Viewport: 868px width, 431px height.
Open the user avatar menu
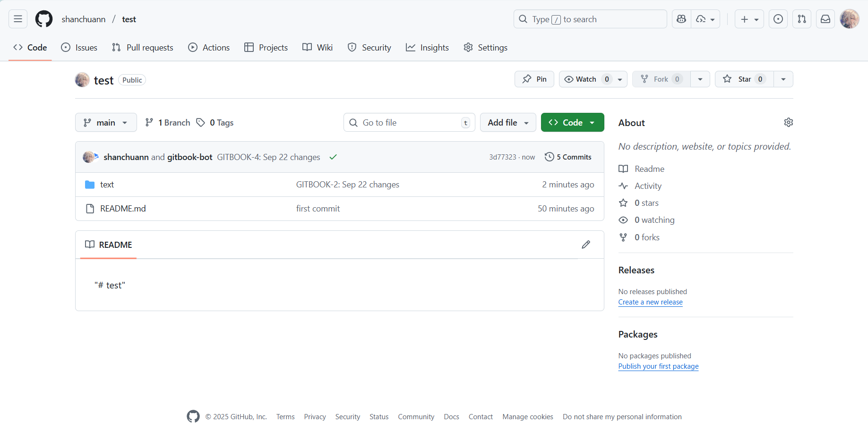[850, 19]
